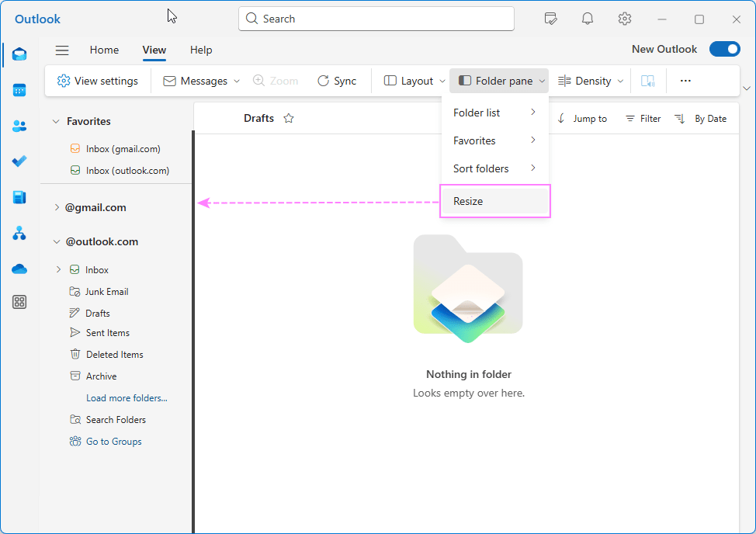The width and height of the screenshot is (756, 534).
Task: Click in the Search box
Action: point(376,19)
